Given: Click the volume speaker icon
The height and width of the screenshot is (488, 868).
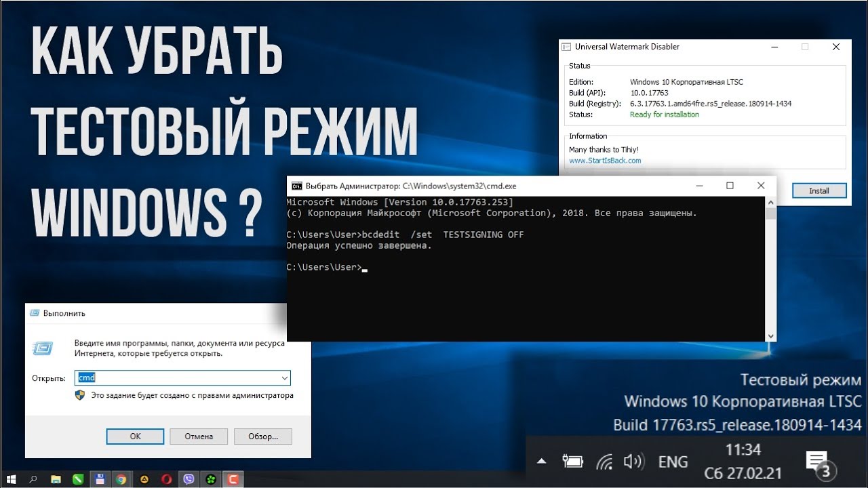Looking at the screenshot, I should tap(633, 462).
